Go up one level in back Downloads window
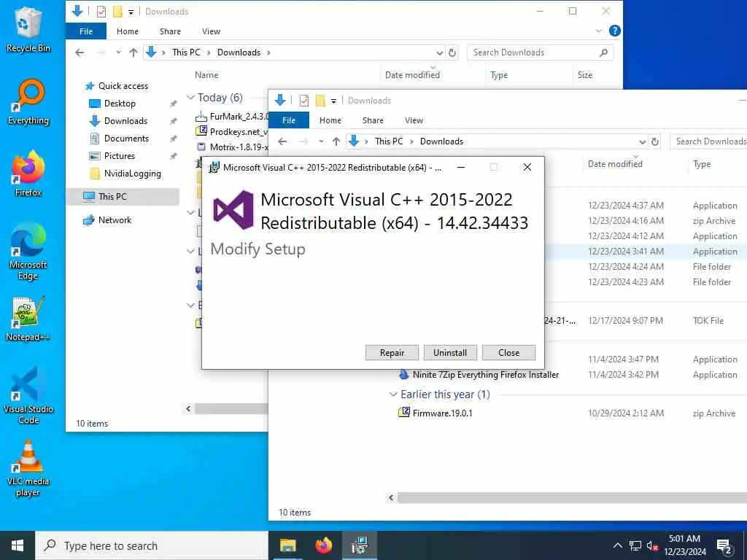 (x=133, y=52)
